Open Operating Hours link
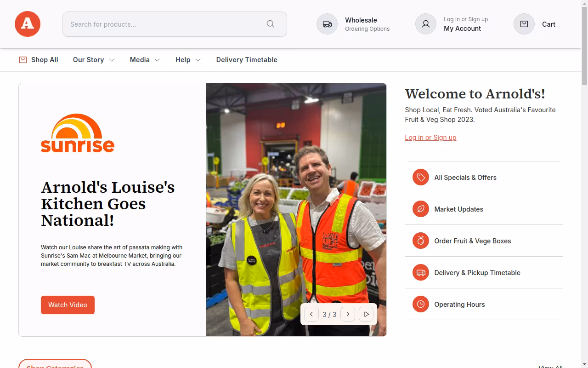The height and width of the screenshot is (368, 588). pos(459,304)
